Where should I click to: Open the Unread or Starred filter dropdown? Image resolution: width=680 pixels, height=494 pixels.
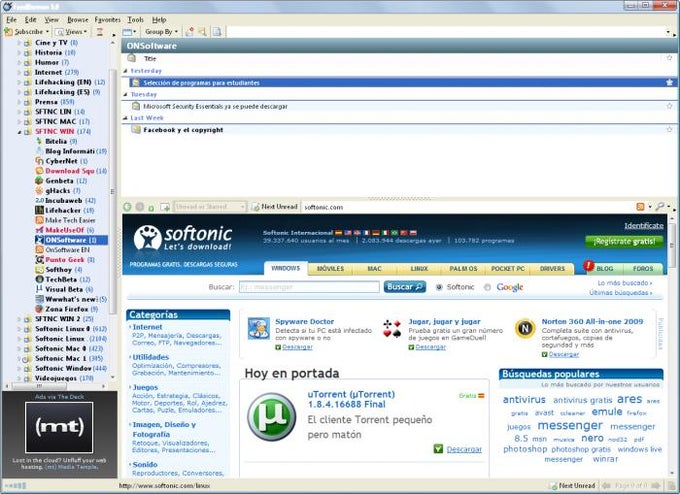(x=210, y=207)
